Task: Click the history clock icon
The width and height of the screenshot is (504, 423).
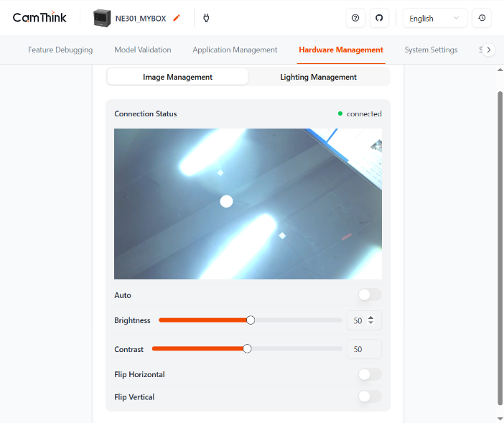Action: (482, 18)
